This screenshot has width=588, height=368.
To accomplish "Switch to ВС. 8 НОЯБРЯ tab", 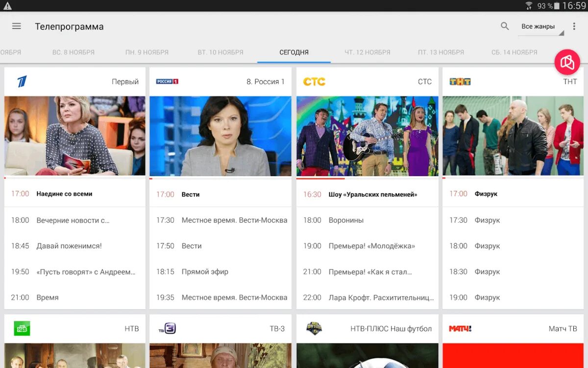I will click(x=73, y=52).
